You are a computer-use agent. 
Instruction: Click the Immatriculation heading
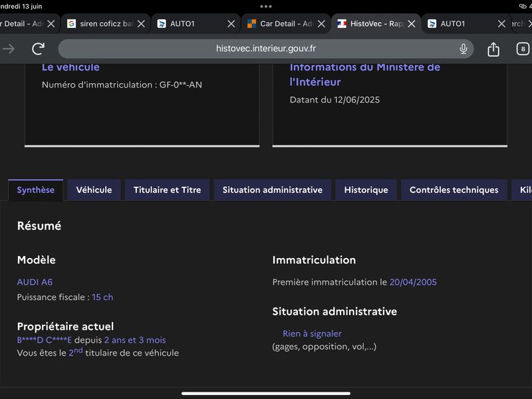pyautogui.click(x=314, y=260)
